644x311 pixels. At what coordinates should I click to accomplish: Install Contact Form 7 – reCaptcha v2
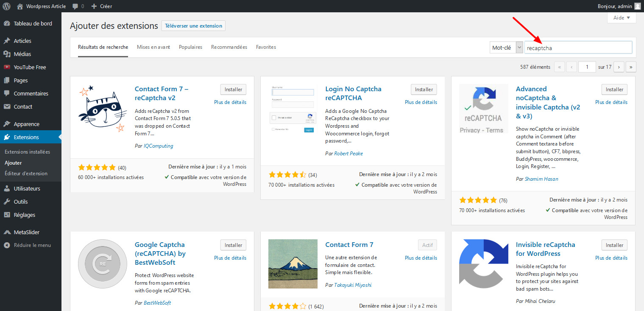point(233,90)
